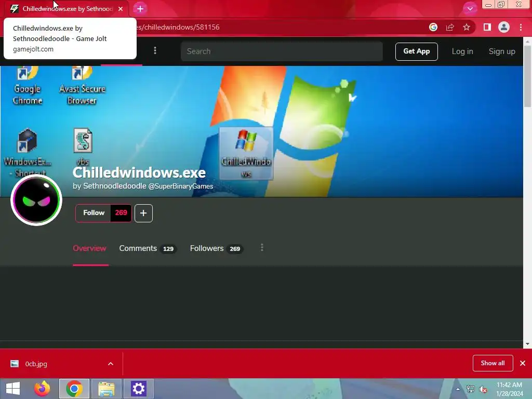Click the Game Jolt tab favicon

click(x=14, y=9)
